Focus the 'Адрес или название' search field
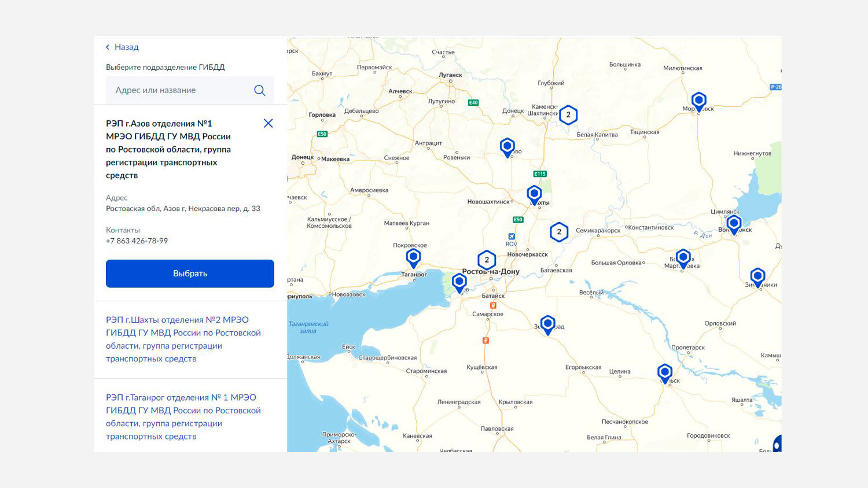This screenshot has width=868, height=488. pos(190,90)
